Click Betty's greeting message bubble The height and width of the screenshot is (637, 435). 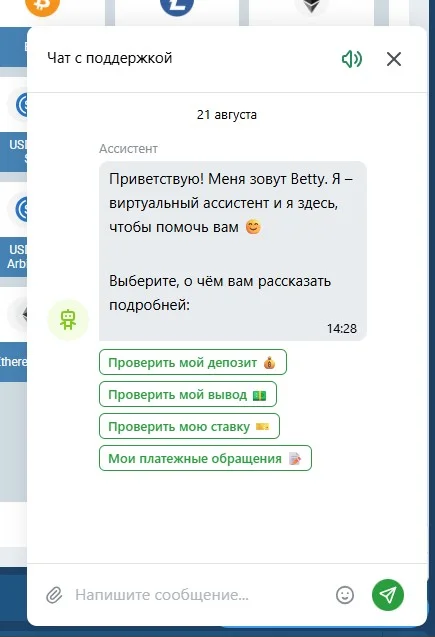point(233,251)
